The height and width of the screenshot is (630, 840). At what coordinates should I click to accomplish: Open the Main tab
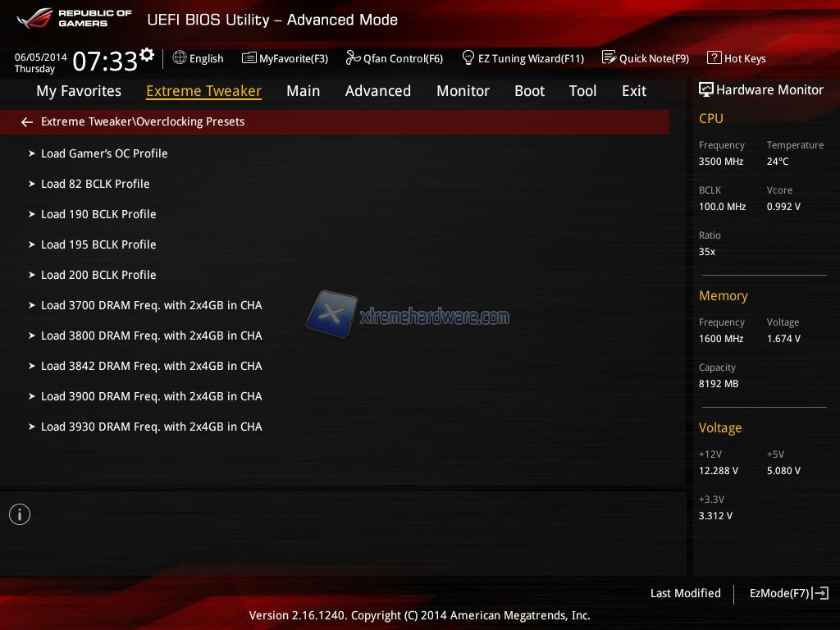[x=303, y=91]
